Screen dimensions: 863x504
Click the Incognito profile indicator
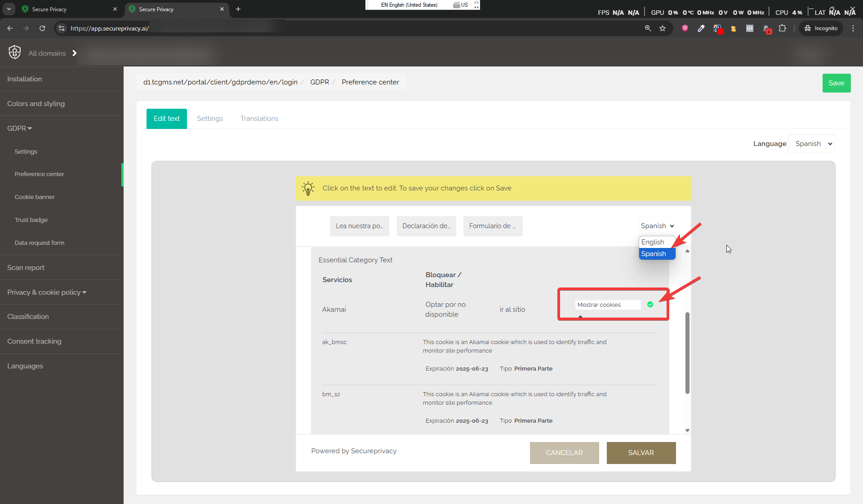[x=820, y=28]
